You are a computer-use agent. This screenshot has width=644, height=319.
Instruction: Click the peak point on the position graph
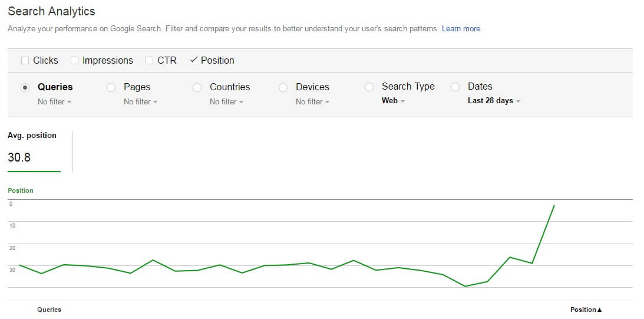pyautogui.click(x=554, y=205)
